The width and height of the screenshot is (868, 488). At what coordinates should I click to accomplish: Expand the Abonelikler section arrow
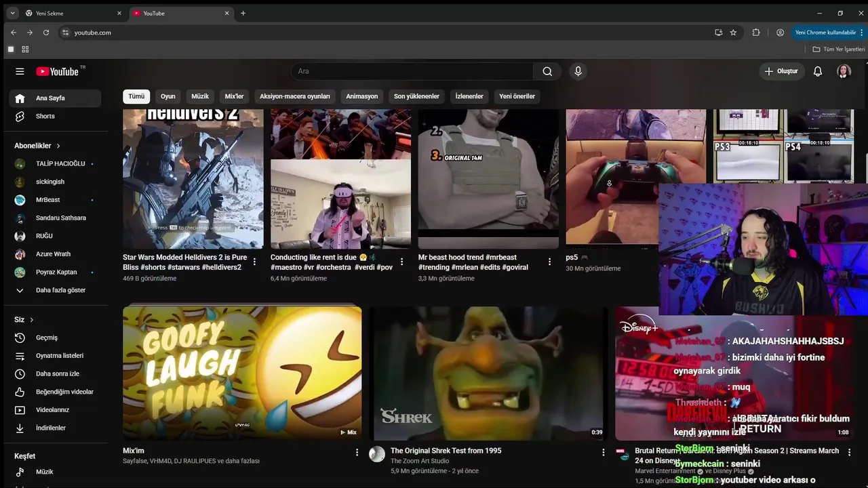click(58, 146)
